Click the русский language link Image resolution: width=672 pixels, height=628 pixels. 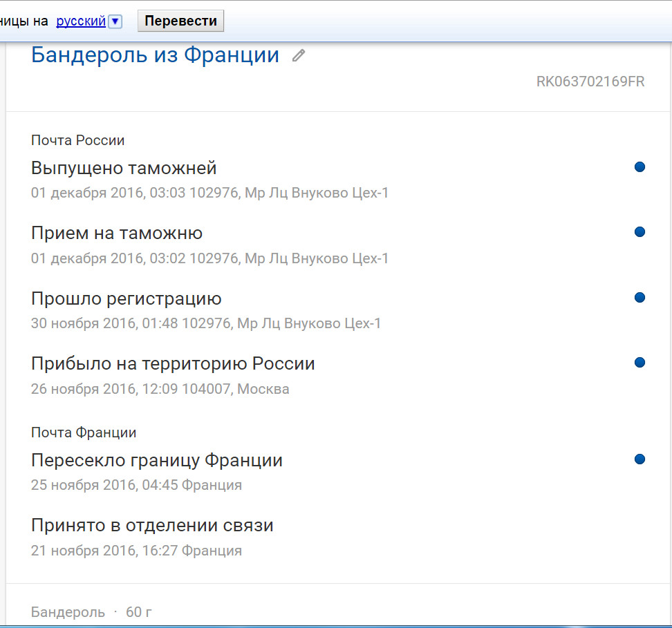coord(81,21)
